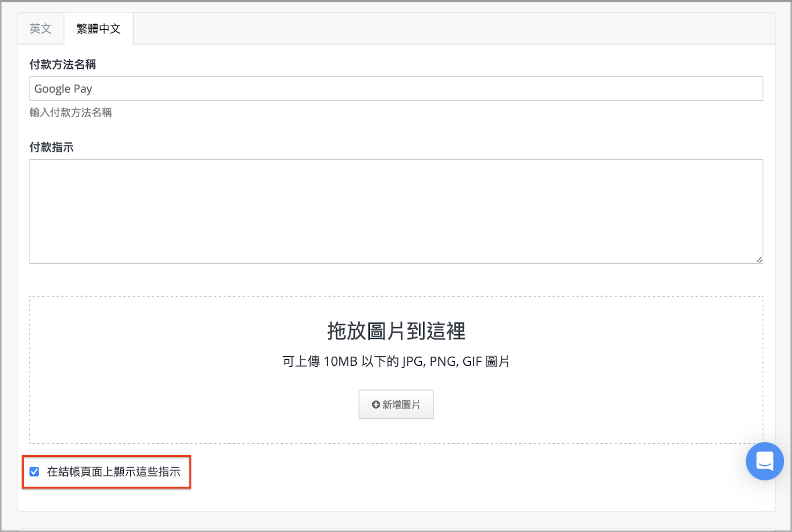
Task: Focus the 付款指示 text area
Action: (x=396, y=211)
